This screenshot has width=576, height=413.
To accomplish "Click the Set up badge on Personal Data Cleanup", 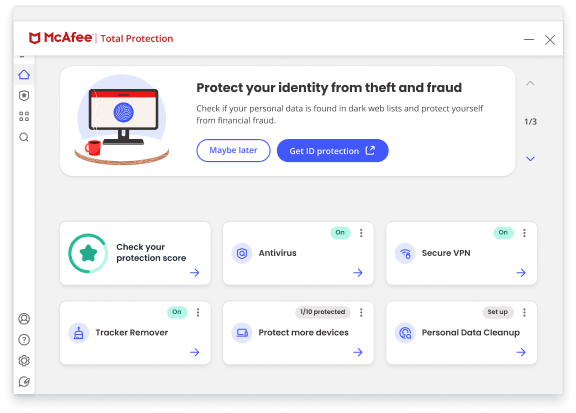I will (x=498, y=312).
